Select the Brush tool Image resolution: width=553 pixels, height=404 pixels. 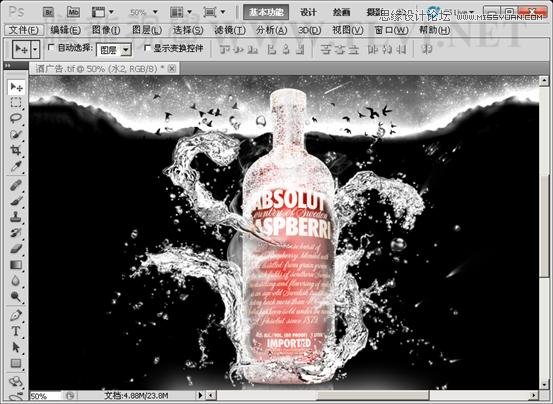16,201
